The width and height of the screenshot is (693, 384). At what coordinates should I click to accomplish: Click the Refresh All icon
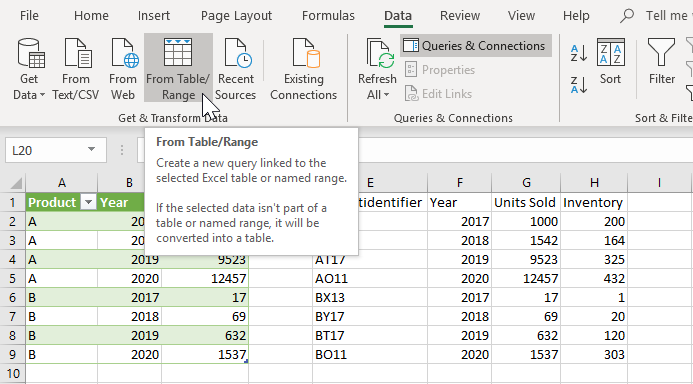pos(379,54)
